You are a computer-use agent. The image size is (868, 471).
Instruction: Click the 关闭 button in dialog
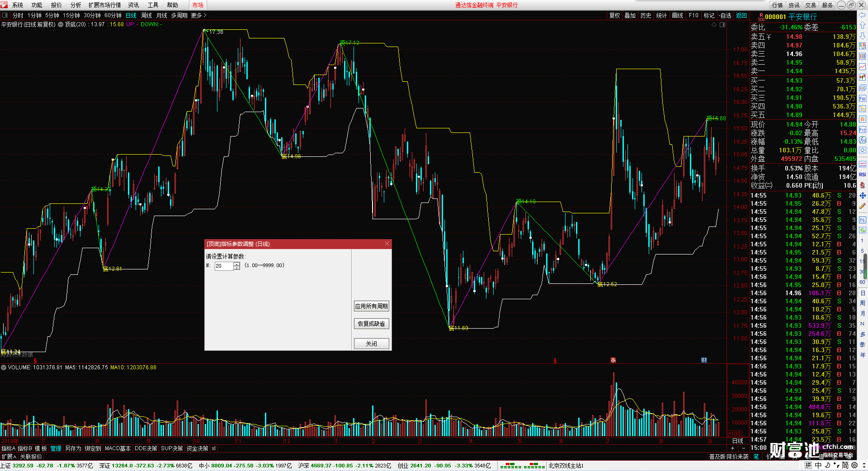tap(371, 344)
